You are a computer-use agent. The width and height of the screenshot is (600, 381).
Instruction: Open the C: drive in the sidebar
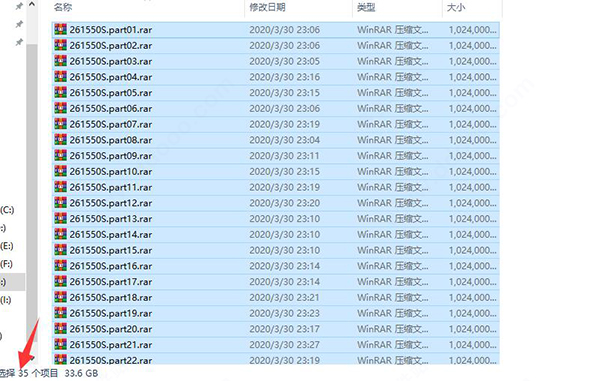pyautogui.click(x=7, y=210)
